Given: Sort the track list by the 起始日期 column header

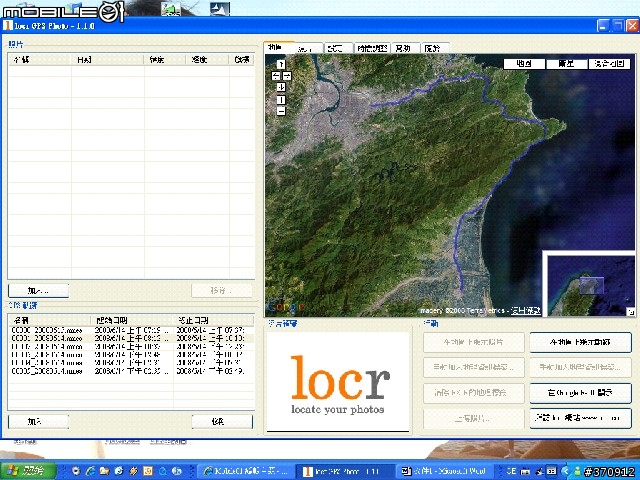Looking at the screenshot, I should tap(132, 320).
